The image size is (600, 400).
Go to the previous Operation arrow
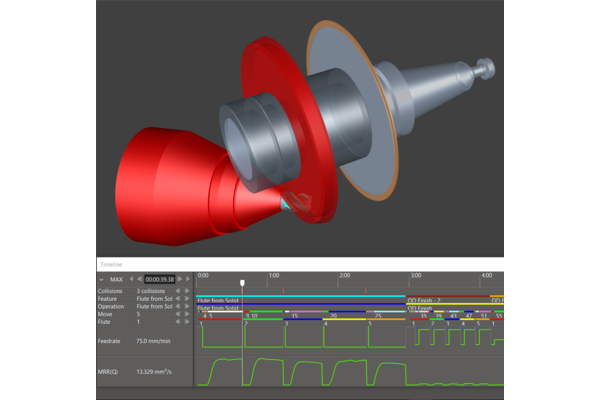(178, 306)
